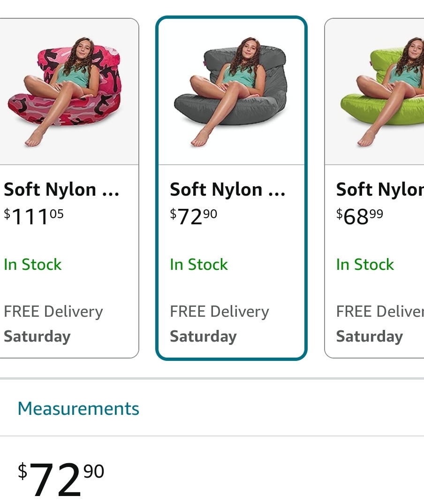Click Soft Nylon title under pink camo chair

pos(61,190)
